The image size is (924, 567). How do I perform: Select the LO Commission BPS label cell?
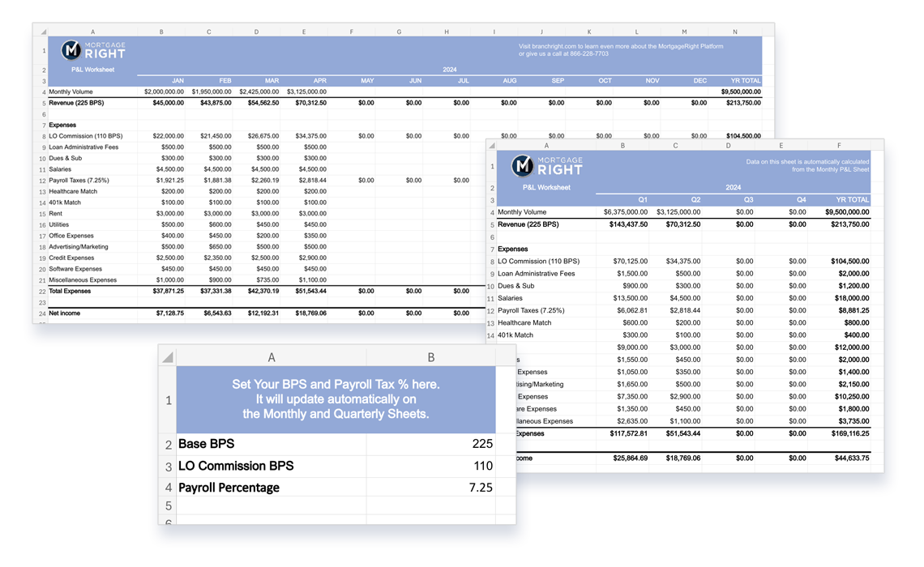271,466
